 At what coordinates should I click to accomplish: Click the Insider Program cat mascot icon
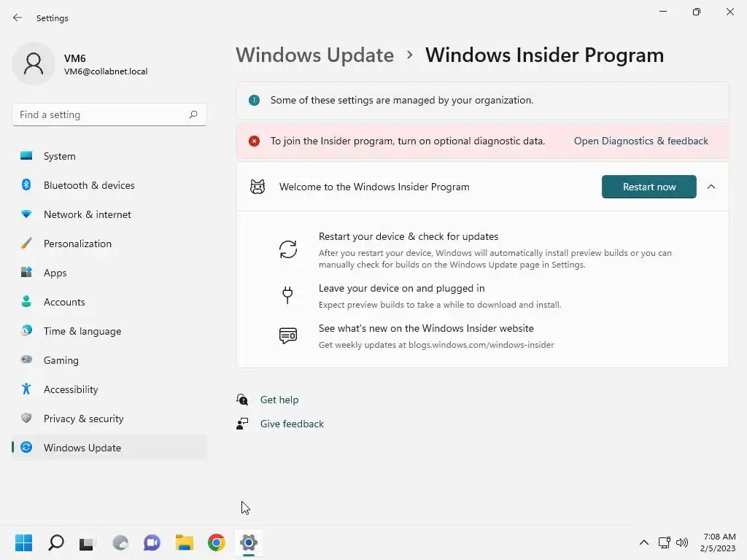(x=258, y=187)
